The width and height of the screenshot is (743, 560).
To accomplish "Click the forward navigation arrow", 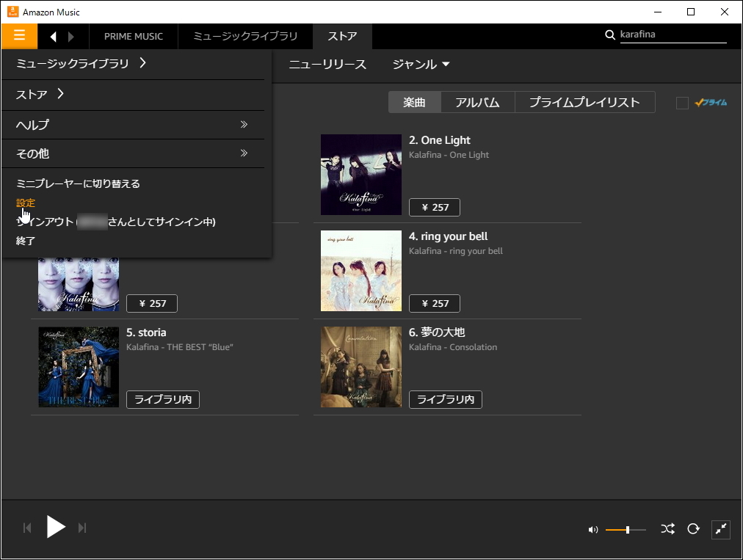I will coord(70,36).
